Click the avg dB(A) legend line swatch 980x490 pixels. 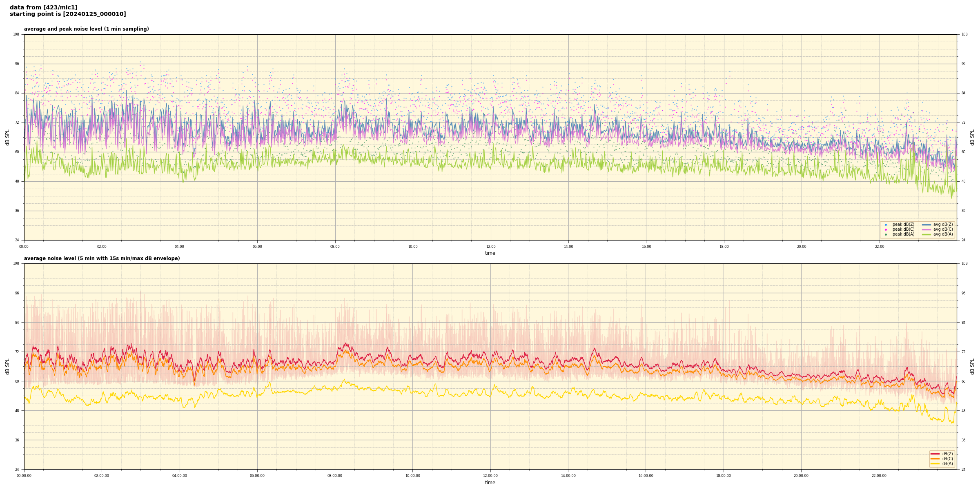pos(927,234)
